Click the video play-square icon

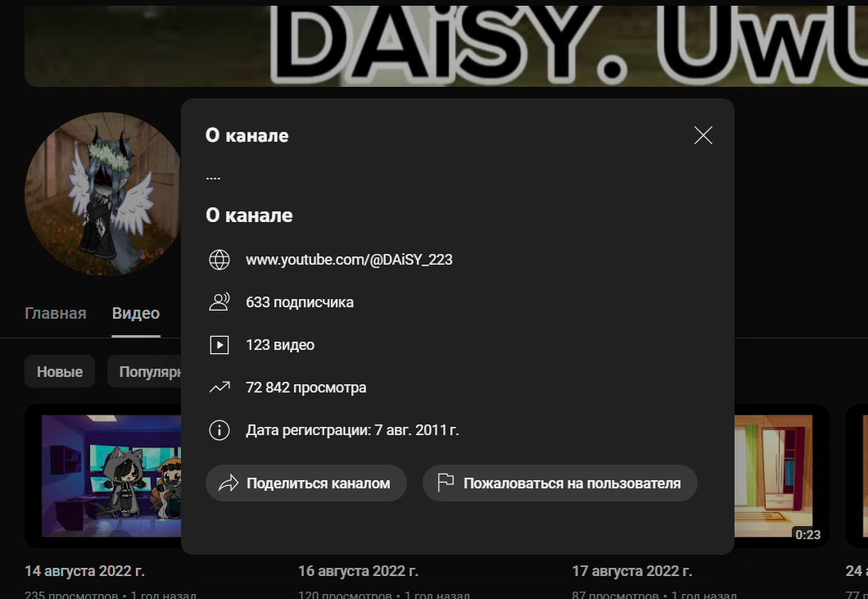pos(219,345)
